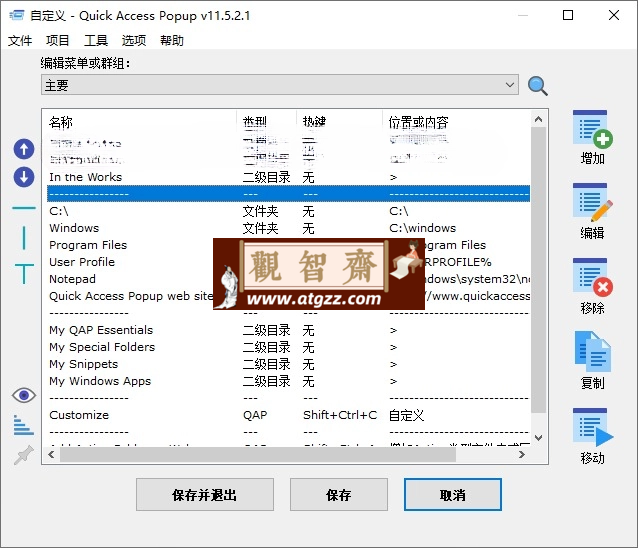Select the My QAP Essentials row

coord(288,330)
